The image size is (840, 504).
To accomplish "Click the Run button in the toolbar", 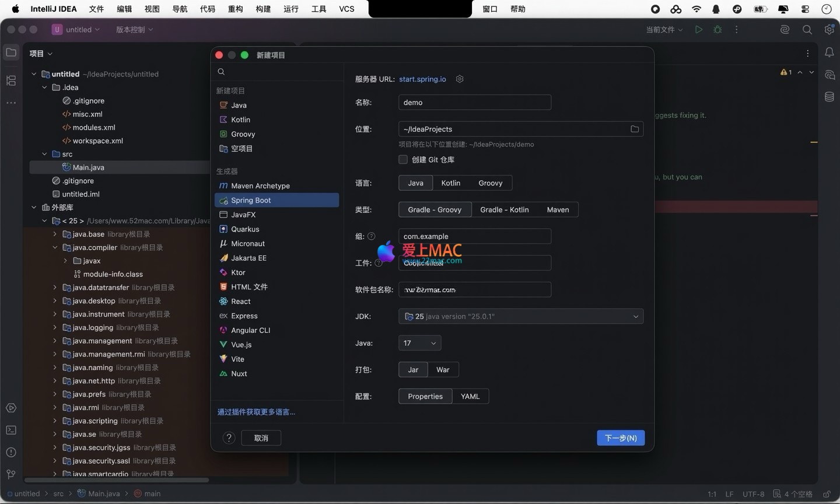I will [x=698, y=30].
